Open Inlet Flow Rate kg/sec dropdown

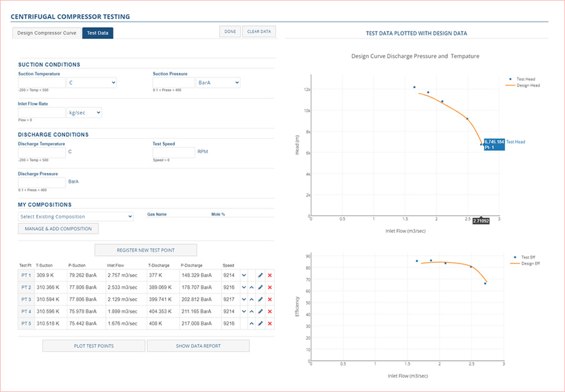[x=84, y=112]
